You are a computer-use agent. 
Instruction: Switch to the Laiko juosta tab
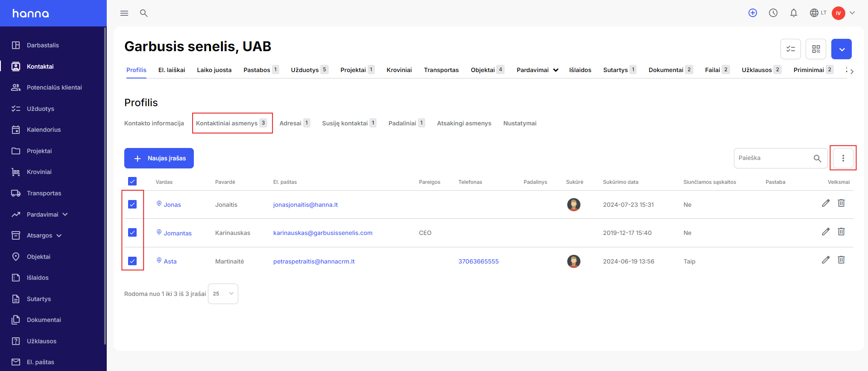coord(214,70)
